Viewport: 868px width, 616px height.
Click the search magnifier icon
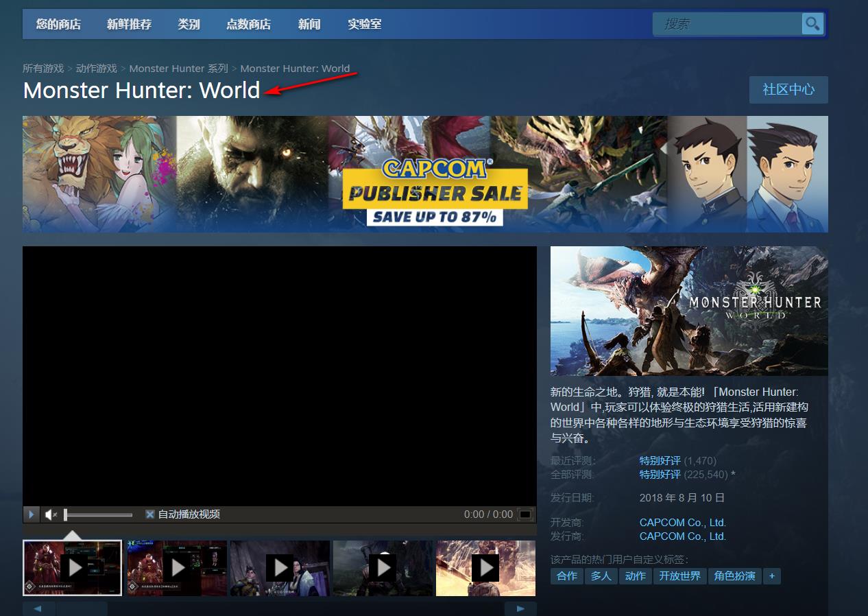(812, 24)
